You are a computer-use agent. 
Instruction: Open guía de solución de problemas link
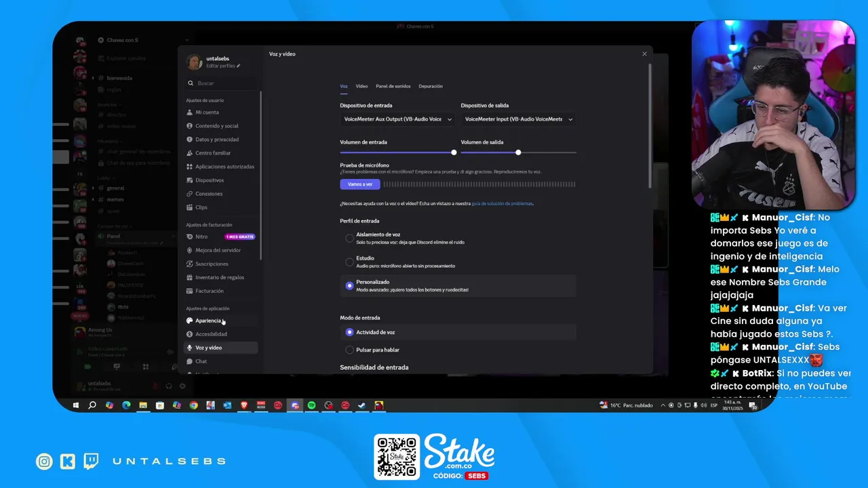click(502, 203)
